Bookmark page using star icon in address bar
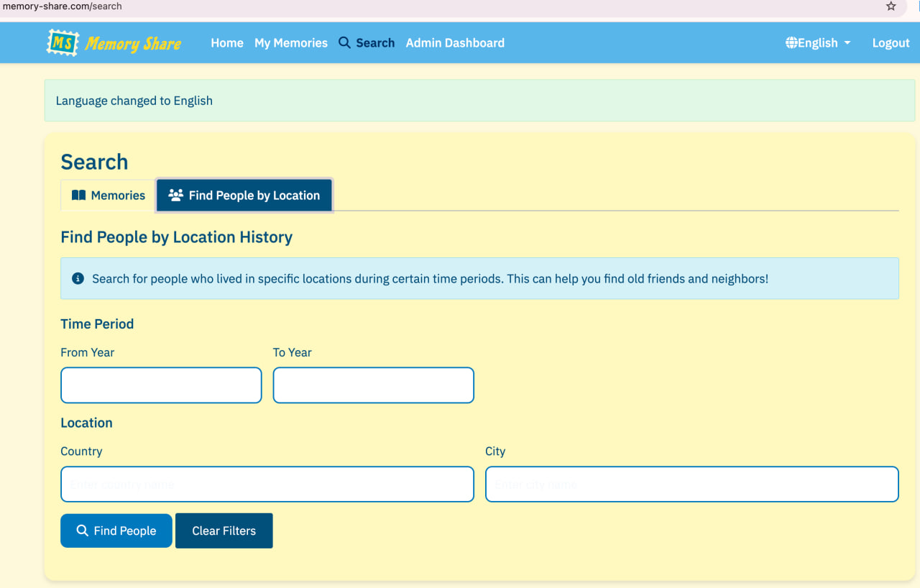920x588 pixels. pyautogui.click(x=891, y=6)
